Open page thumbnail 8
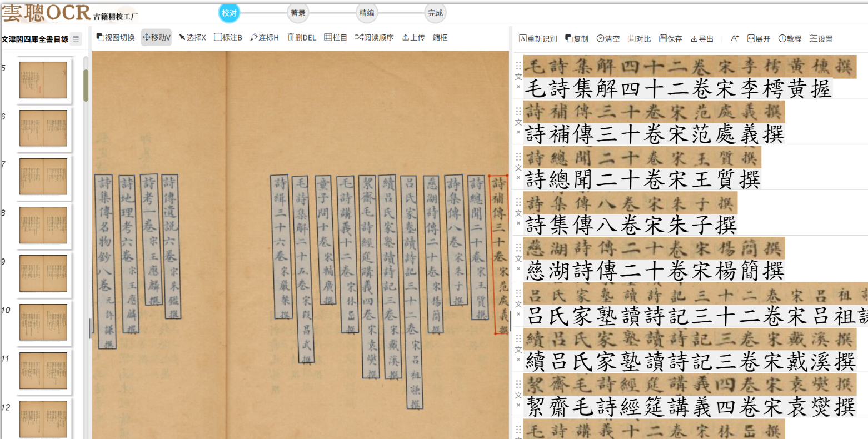 (x=43, y=225)
